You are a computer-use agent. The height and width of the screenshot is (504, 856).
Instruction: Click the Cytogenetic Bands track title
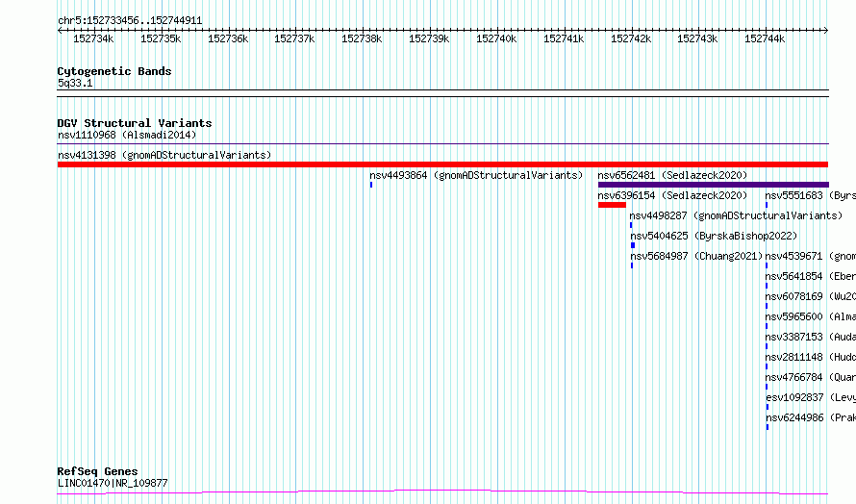114,71
